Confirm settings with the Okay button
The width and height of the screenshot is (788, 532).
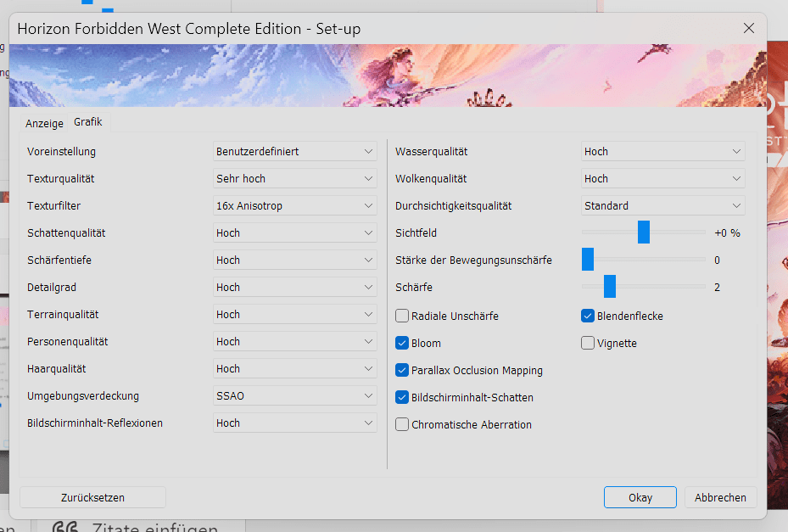[640, 498]
